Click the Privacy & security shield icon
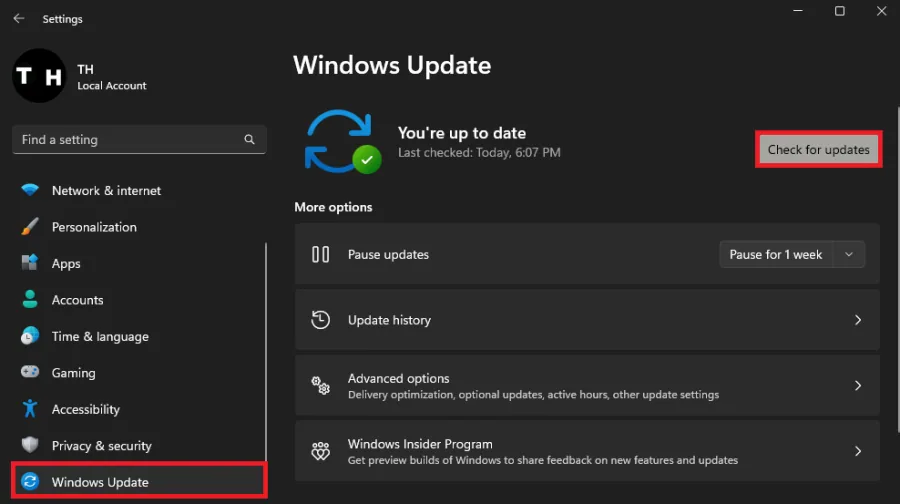The image size is (900, 504). (30, 445)
